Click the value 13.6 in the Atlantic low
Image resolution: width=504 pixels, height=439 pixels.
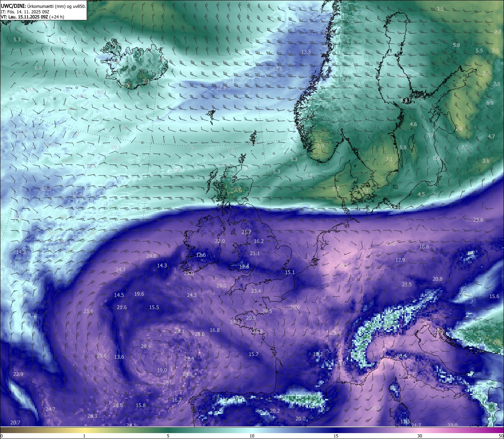[x=119, y=357]
